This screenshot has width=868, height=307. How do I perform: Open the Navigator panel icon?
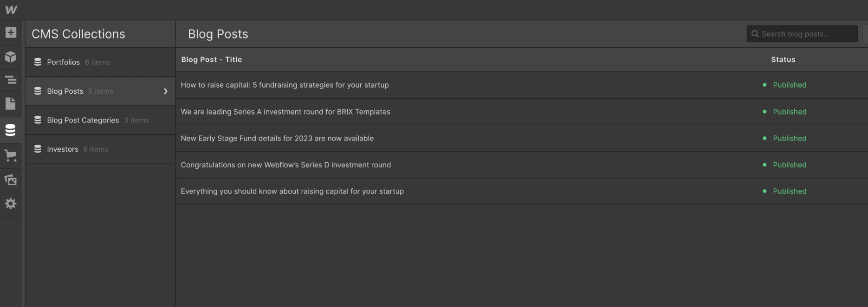pyautogui.click(x=11, y=80)
